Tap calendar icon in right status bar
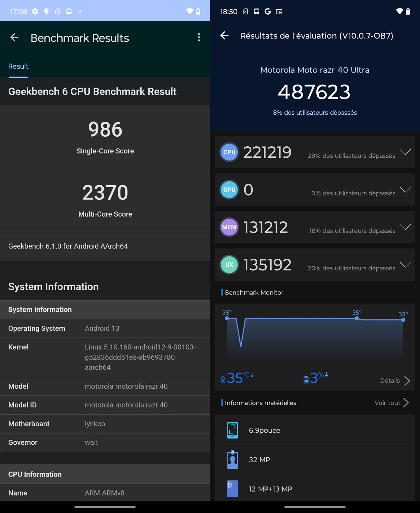 tap(279, 11)
